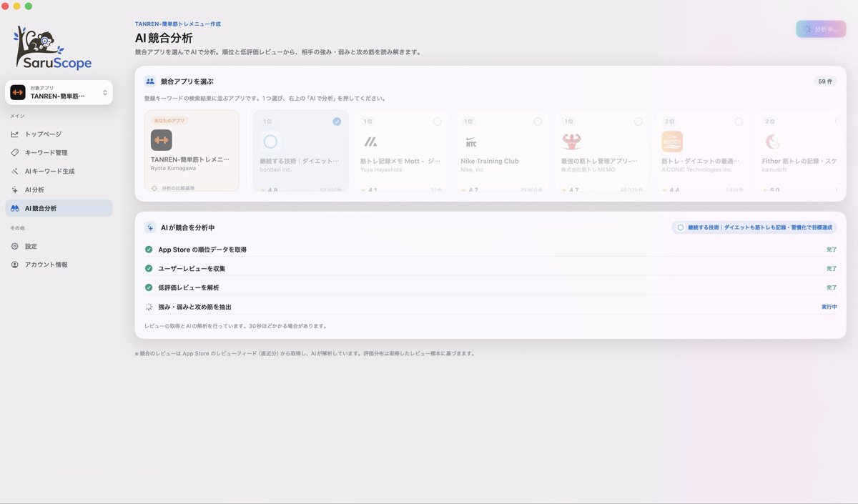The image size is (858, 504).
Task: Click the 分析中… button at top right
Action: (x=821, y=29)
